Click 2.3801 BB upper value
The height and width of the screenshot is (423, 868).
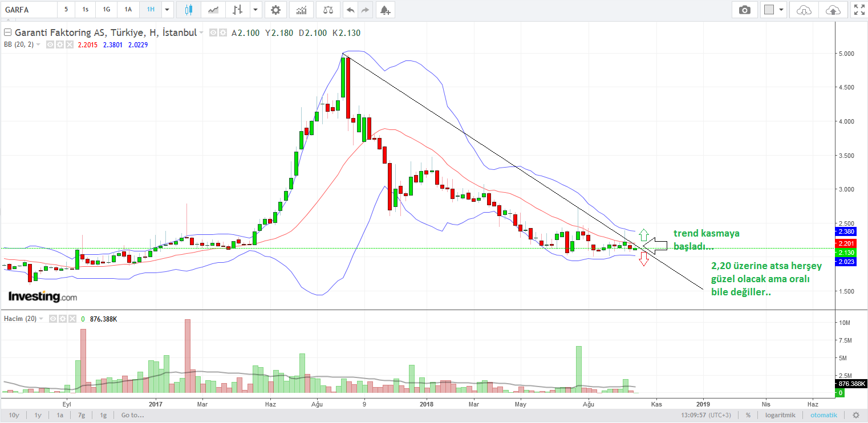pos(113,44)
